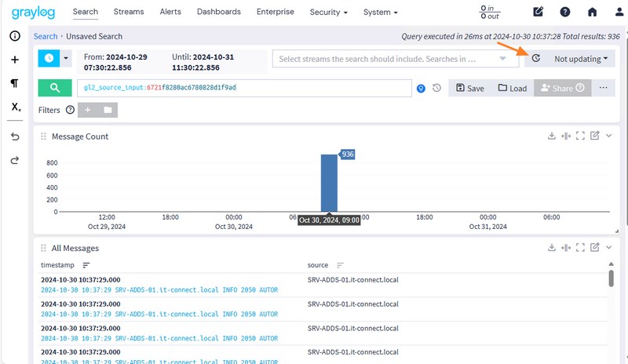The height and width of the screenshot is (364, 628).
Task: Click the redo arrow in left sidebar
Action: [15, 160]
